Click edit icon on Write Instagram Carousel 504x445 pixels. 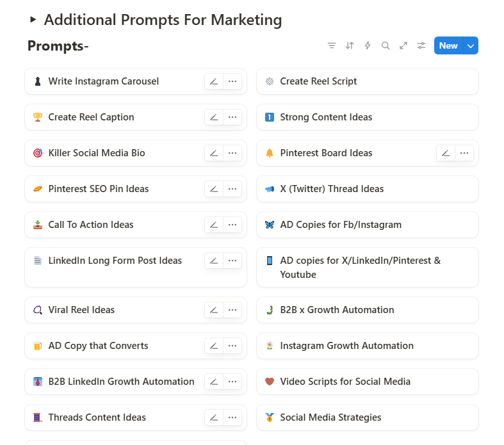tap(214, 81)
